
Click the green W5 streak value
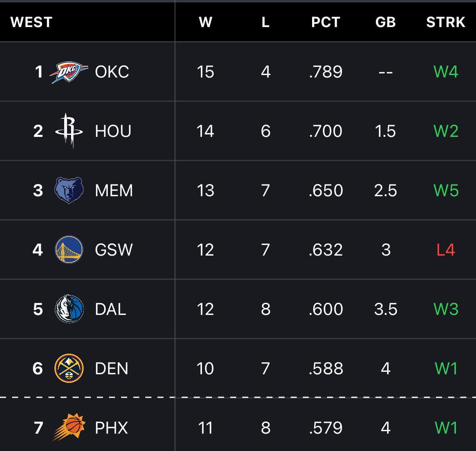446,191
